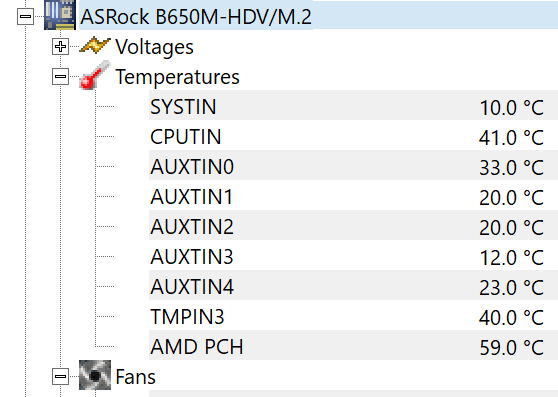Select the Fans label
The height and width of the screenshot is (397, 558).
pos(136,377)
